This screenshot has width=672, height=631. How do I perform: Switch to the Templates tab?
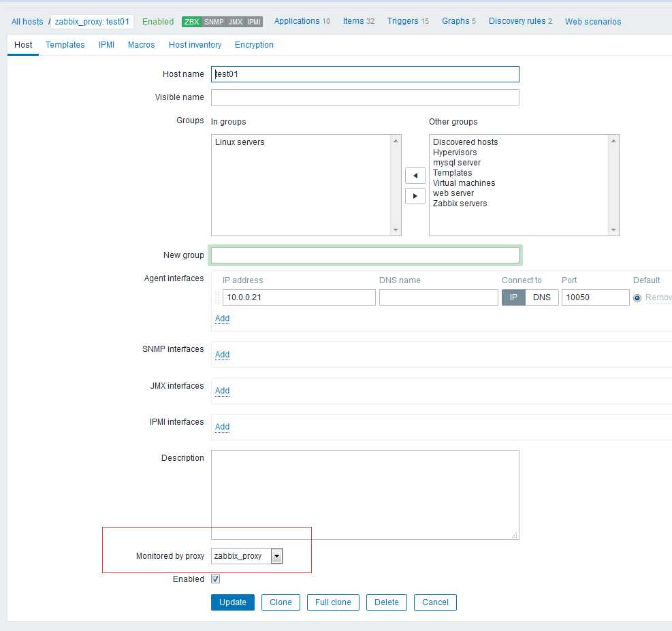[65, 45]
